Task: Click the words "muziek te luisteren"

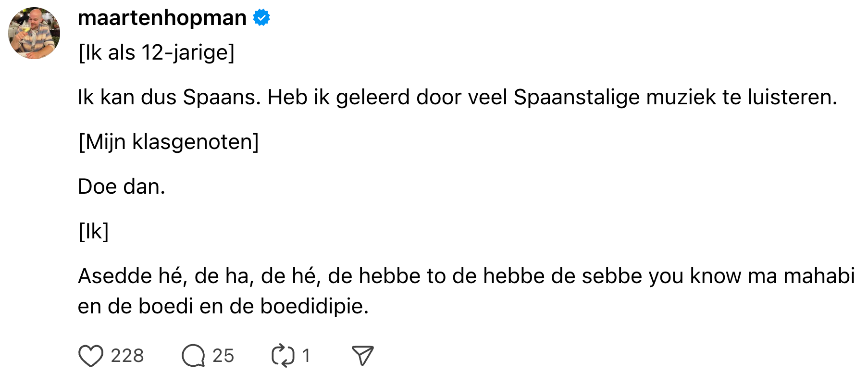Action: pyautogui.click(x=742, y=97)
